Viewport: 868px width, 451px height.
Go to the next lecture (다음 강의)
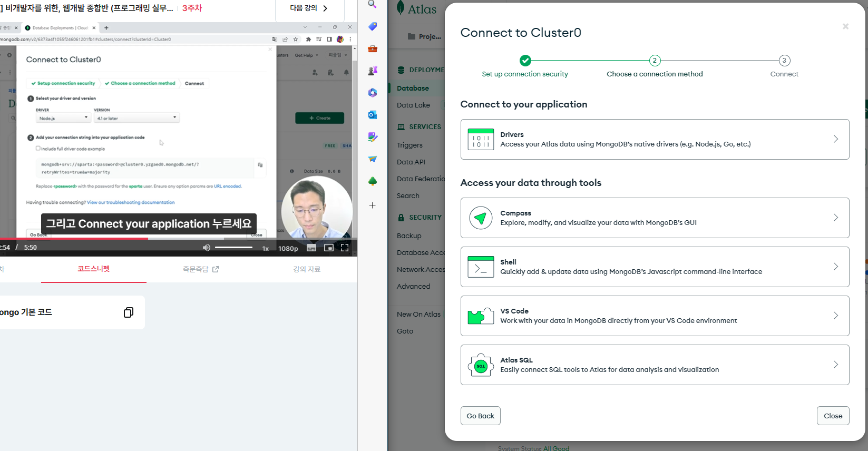click(309, 8)
